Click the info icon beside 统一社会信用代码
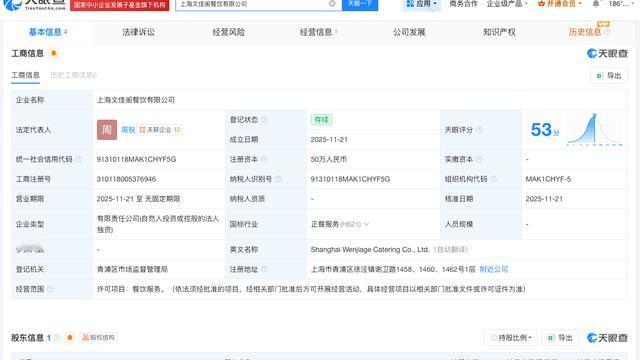The image size is (640, 360). (x=79, y=159)
